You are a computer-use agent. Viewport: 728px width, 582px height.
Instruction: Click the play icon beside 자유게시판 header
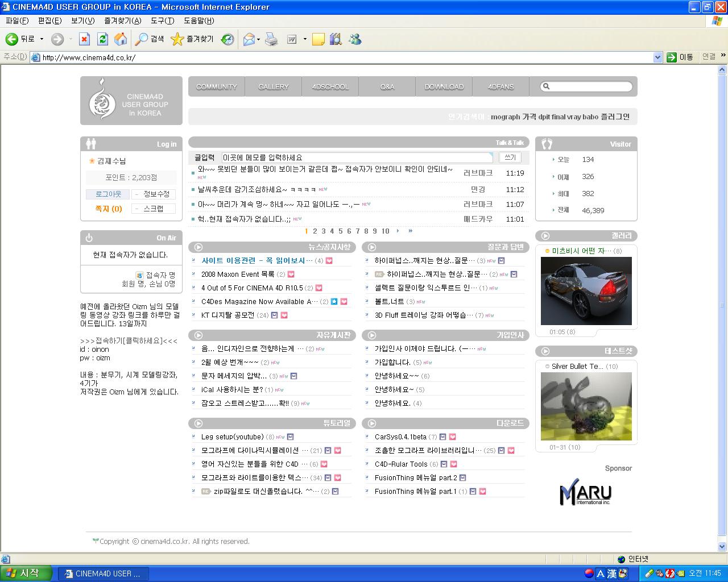click(x=198, y=335)
